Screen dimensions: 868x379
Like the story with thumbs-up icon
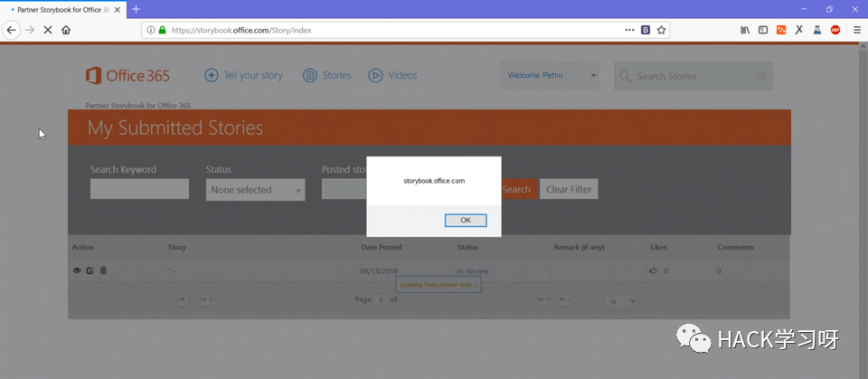653,271
